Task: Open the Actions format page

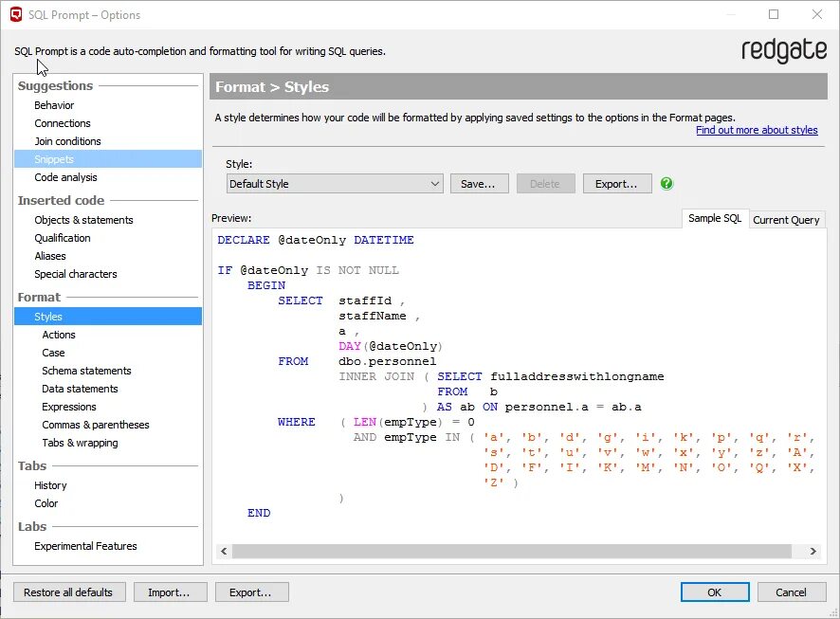Action: (x=59, y=335)
